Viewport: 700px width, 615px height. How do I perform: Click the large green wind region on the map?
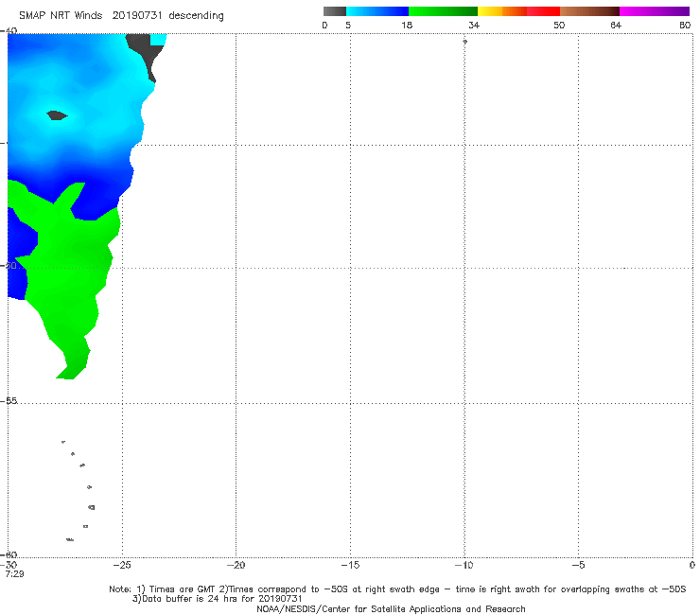(69, 277)
